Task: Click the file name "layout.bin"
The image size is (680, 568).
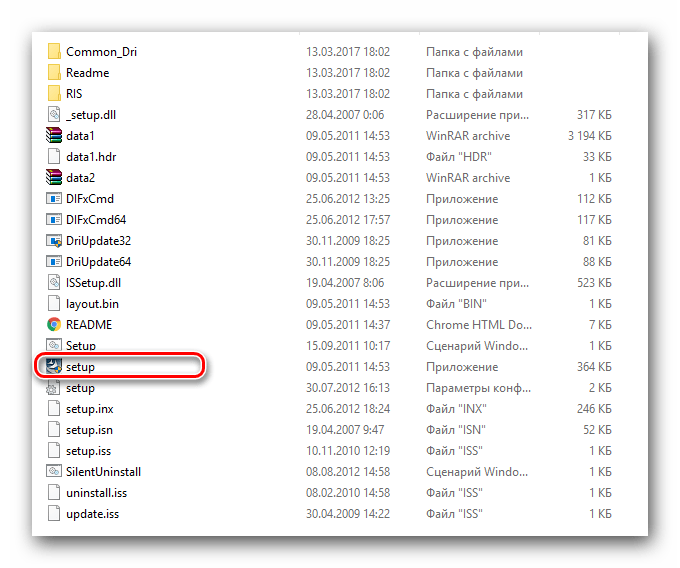Action: tap(92, 304)
